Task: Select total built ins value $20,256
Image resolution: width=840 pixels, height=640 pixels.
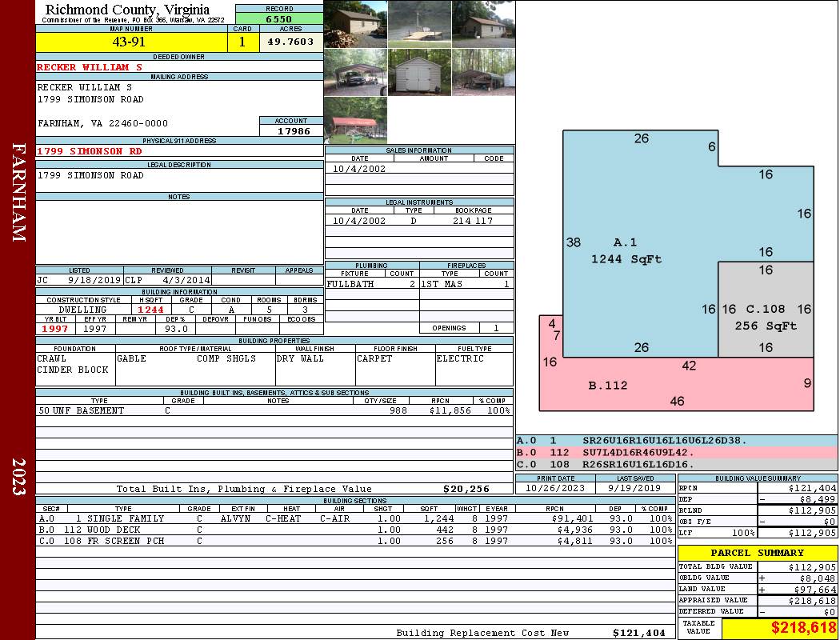Action: pyautogui.click(x=466, y=489)
